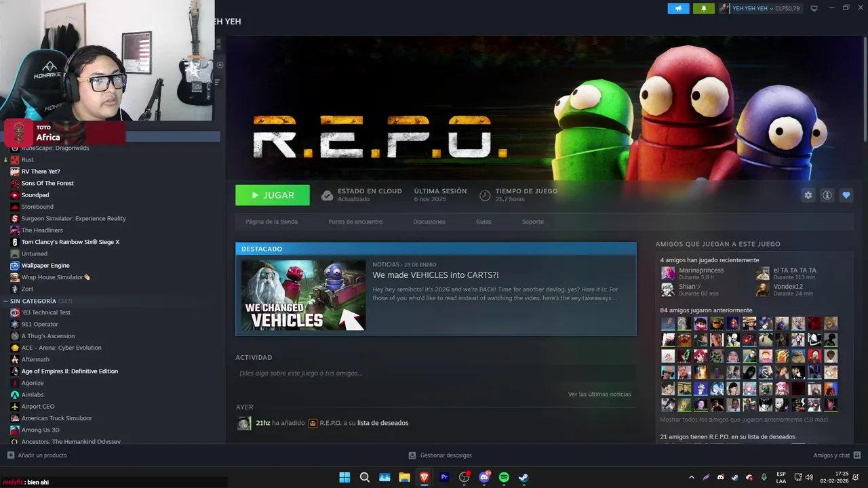Open Steam icon in the taskbar
The height and width of the screenshot is (488, 868).
point(524,477)
